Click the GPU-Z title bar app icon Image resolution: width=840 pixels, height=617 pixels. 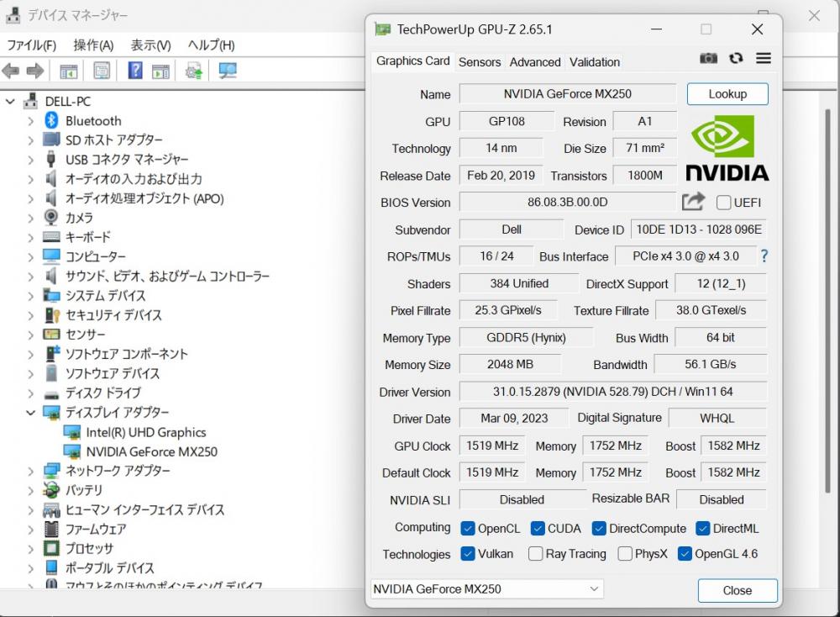point(382,29)
